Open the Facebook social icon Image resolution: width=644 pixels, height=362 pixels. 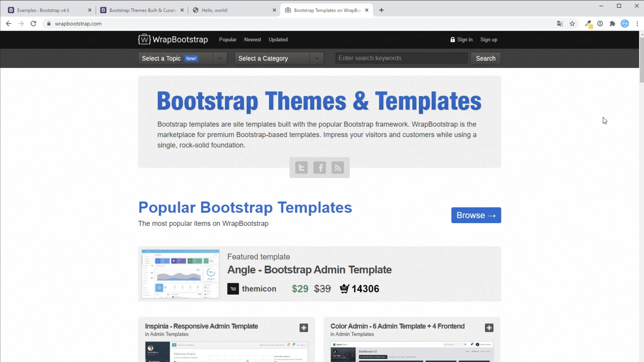tap(319, 167)
